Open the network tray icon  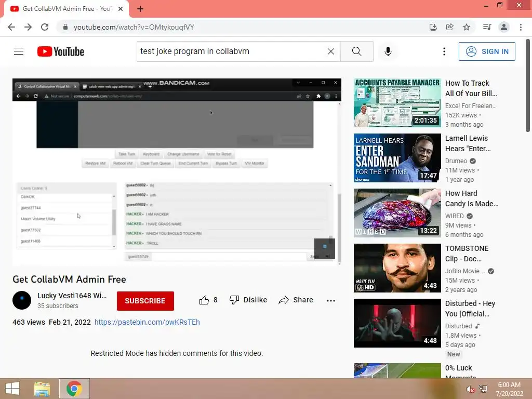(x=483, y=389)
